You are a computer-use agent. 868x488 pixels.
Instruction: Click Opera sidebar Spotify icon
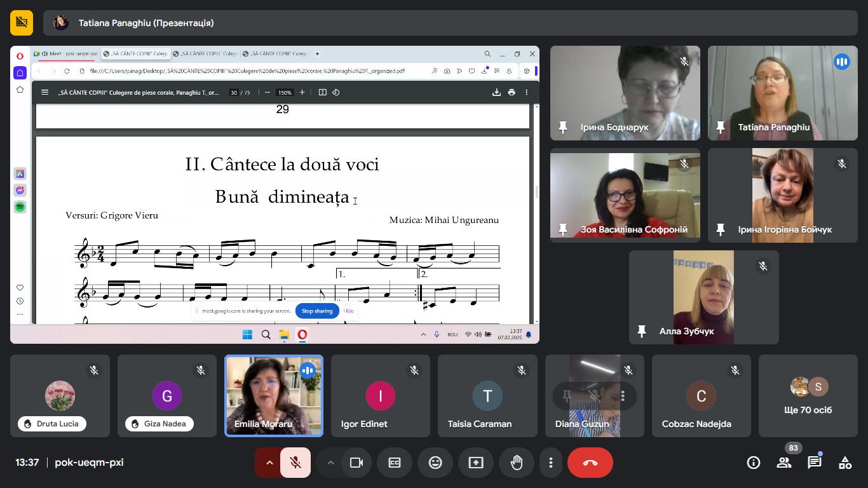pos(20,207)
